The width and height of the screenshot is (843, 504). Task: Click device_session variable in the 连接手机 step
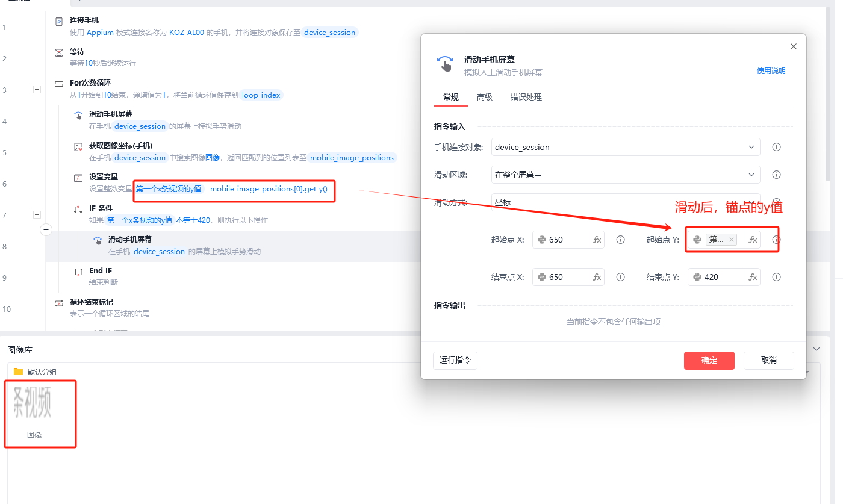(x=330, y=33)
